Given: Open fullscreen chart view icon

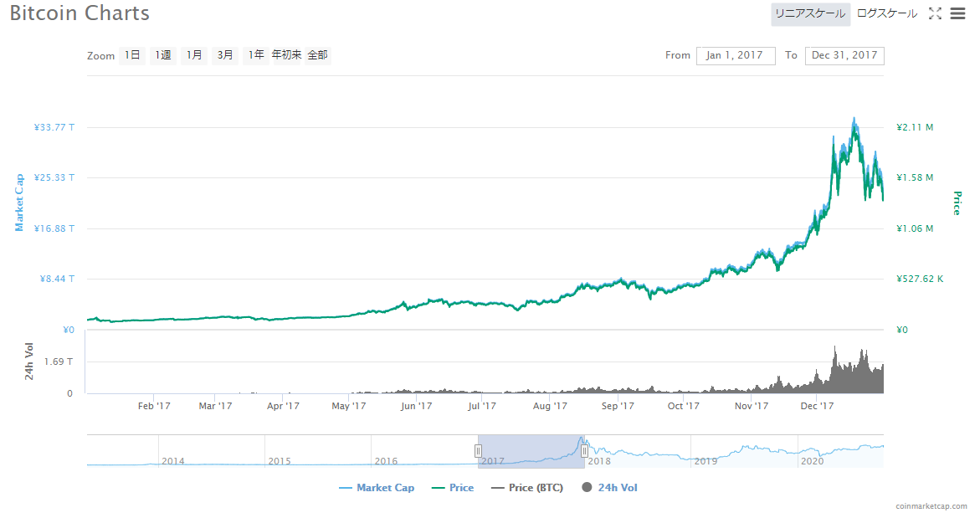Looking at the screenshot, I should [935, 13].
